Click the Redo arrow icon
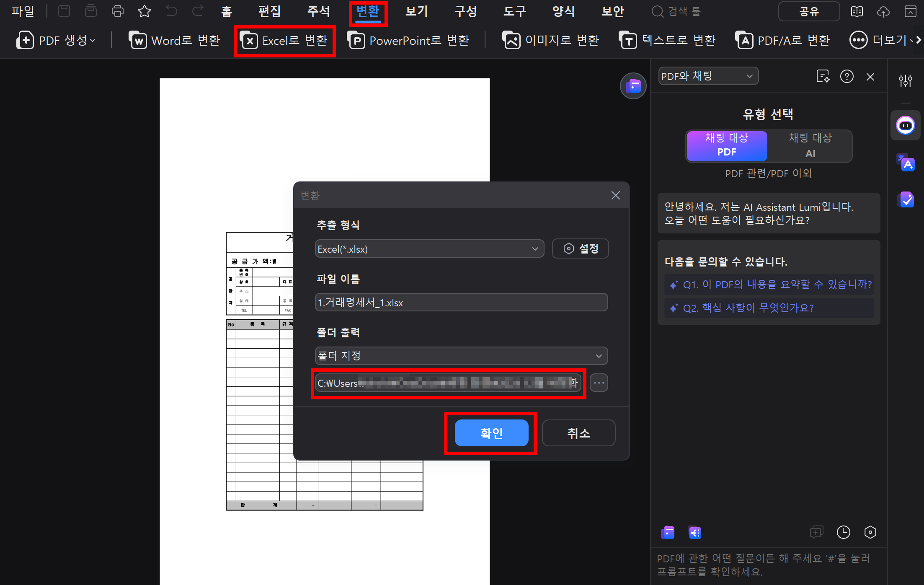 pyautogui.click(x=198, y=11)
